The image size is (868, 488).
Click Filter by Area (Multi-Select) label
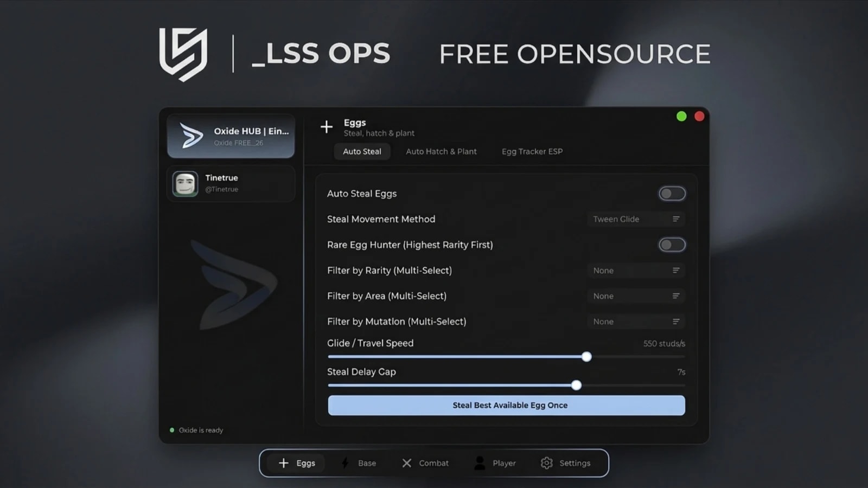coord(387,296)
